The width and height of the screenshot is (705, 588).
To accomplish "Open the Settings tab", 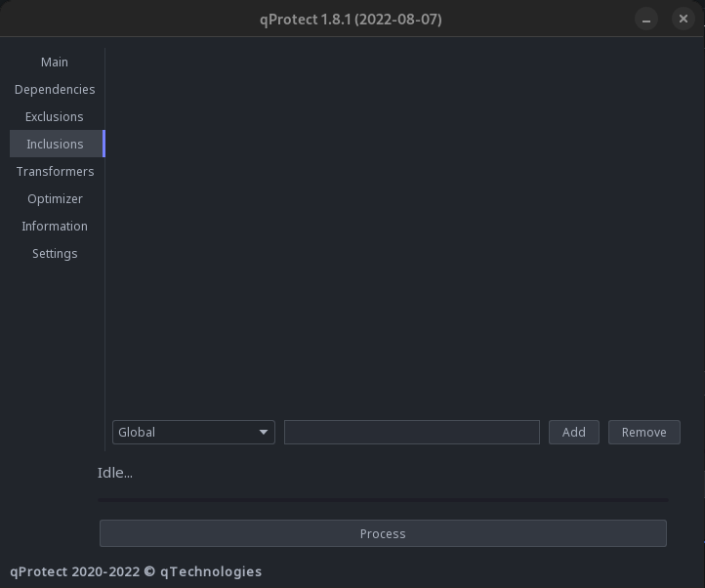I will click(55, 253).
